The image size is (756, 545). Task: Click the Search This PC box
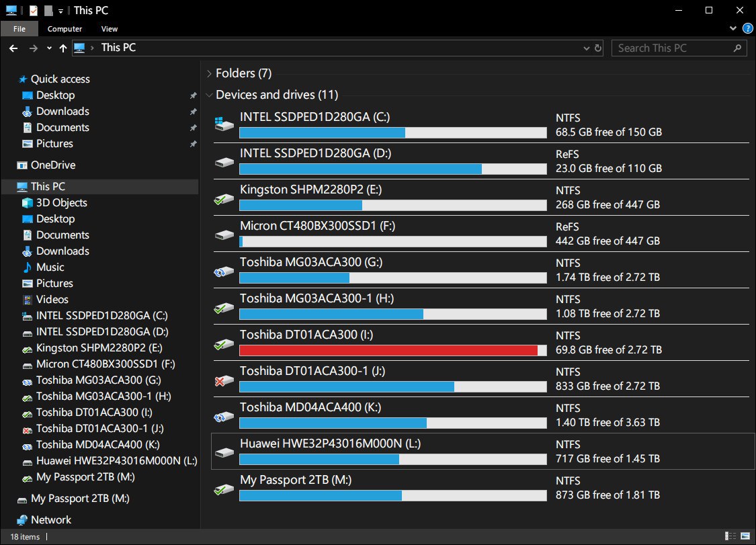pos(679,48)
